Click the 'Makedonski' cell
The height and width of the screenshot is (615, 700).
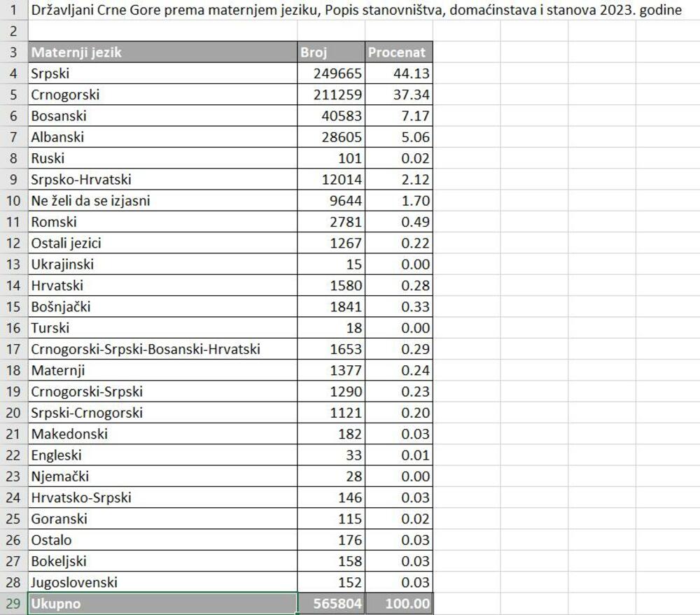[161, 434]
